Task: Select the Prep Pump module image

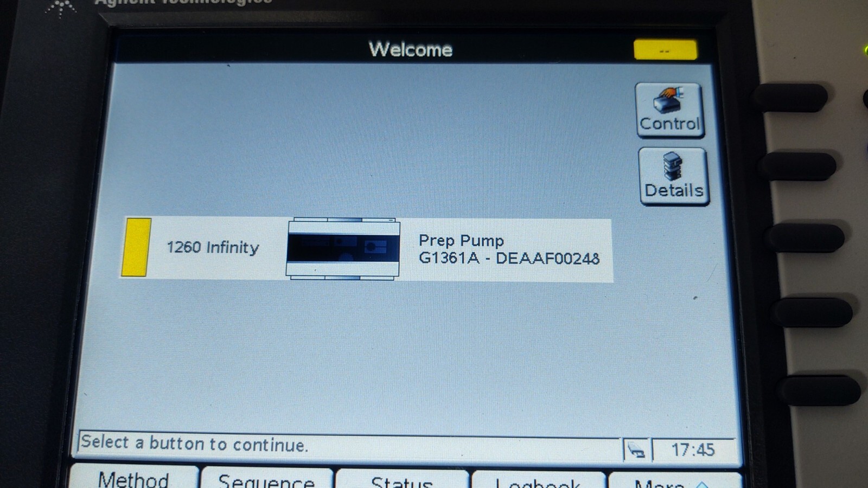Action: pos(343,249)
